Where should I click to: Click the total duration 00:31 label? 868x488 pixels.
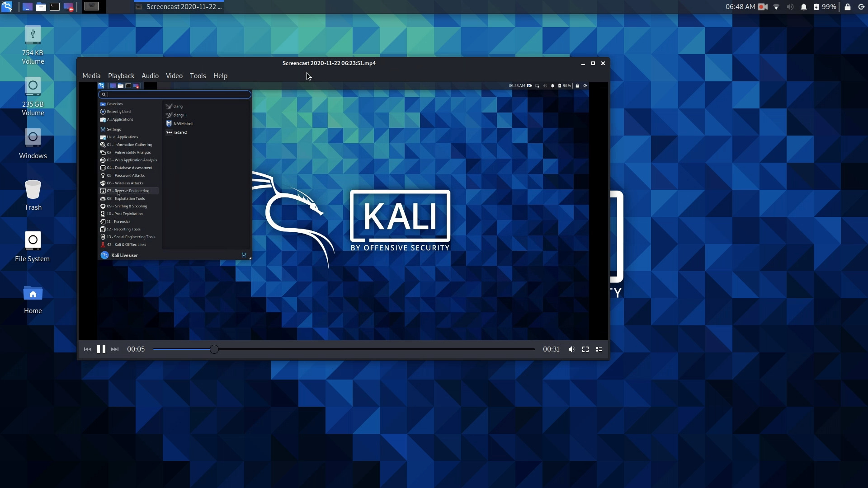(x=551, y=349)
